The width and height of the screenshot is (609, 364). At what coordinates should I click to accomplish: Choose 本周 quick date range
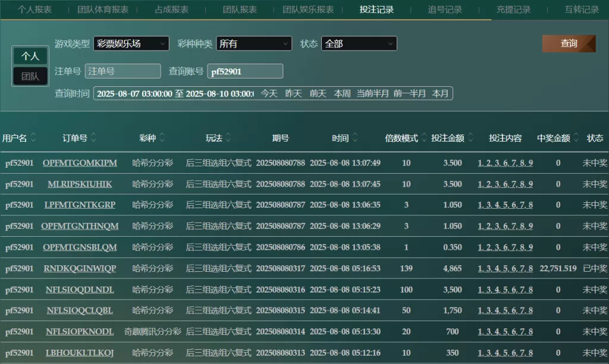pyautogui.click(x=342, y=93)
